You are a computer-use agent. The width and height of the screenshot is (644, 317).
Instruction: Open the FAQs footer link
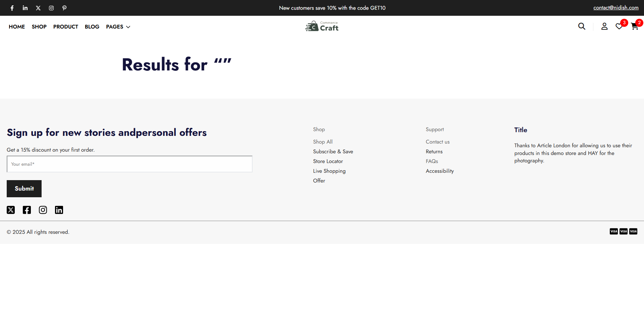[x=432, y=161]
